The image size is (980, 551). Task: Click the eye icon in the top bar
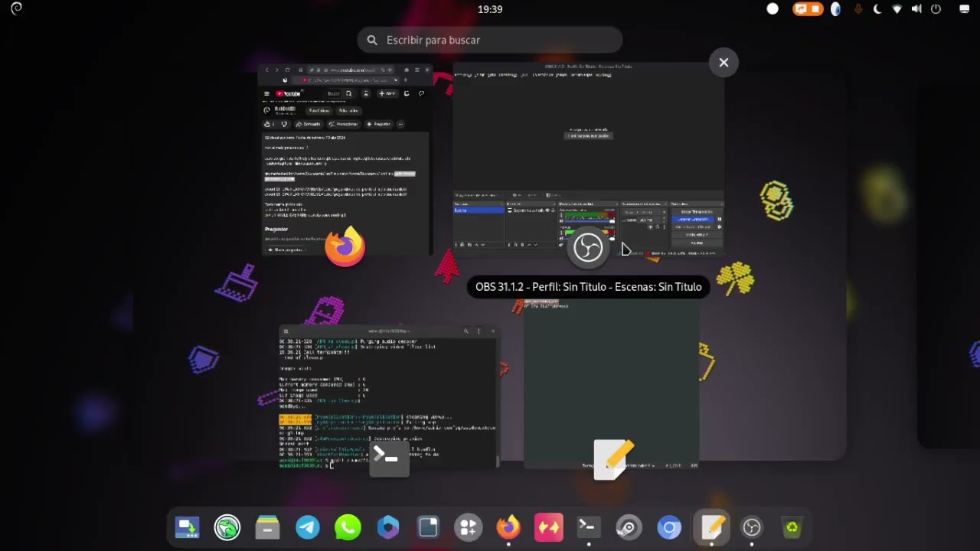point(836,9)
